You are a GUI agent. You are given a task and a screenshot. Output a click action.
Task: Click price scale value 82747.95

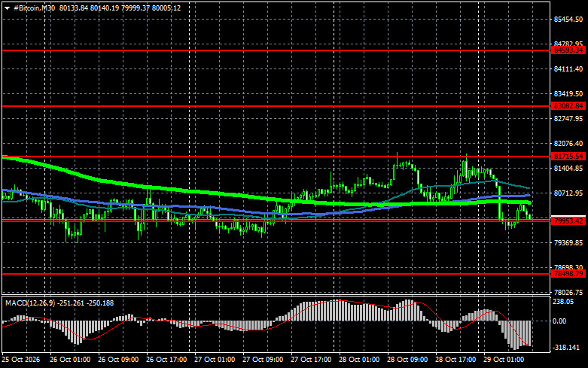coord(568,118)
